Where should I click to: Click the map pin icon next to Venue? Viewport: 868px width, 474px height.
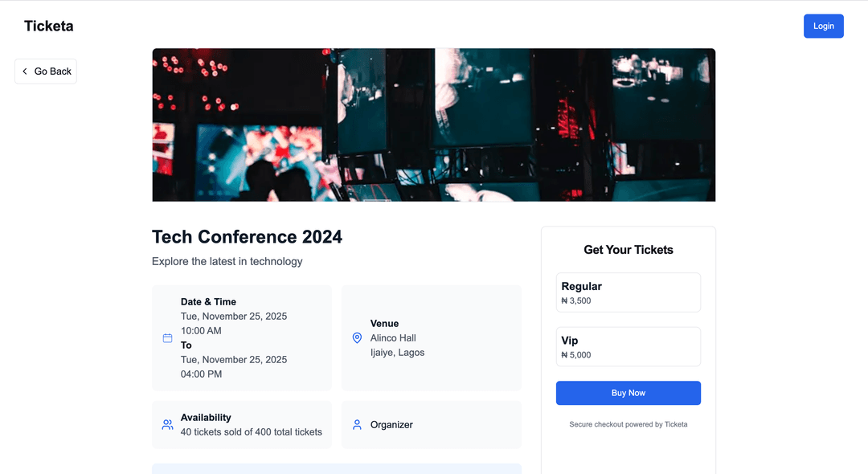click(357, 337)
